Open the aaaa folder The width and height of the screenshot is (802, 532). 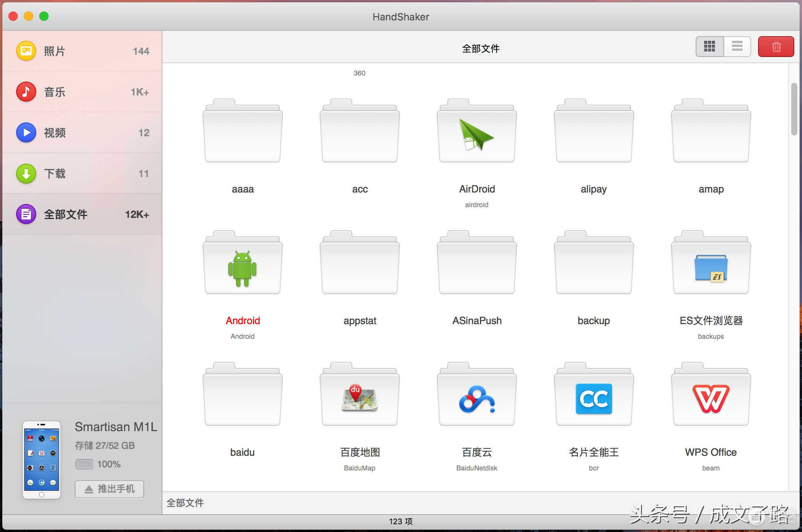[243, 131]
